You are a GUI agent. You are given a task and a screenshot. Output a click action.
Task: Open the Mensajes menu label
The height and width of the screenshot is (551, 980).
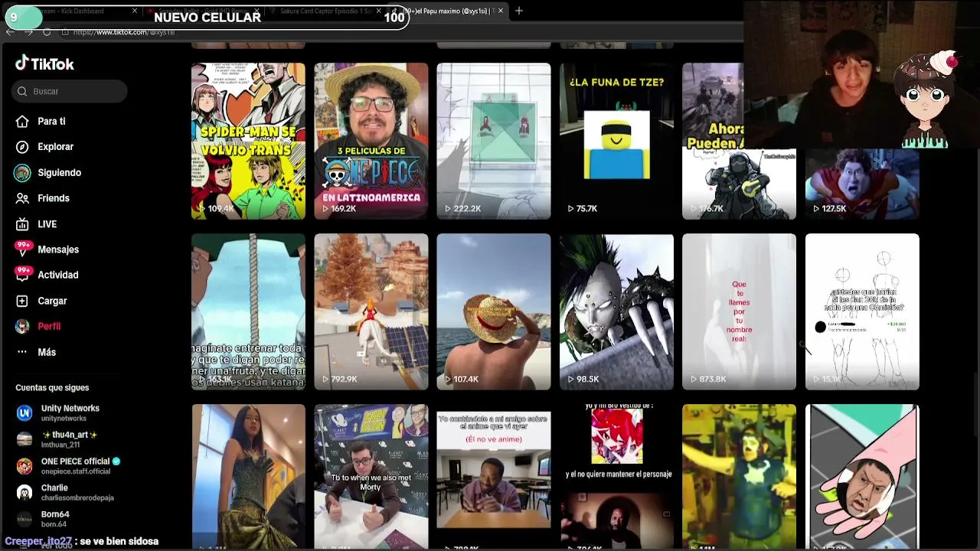(58, 249)
